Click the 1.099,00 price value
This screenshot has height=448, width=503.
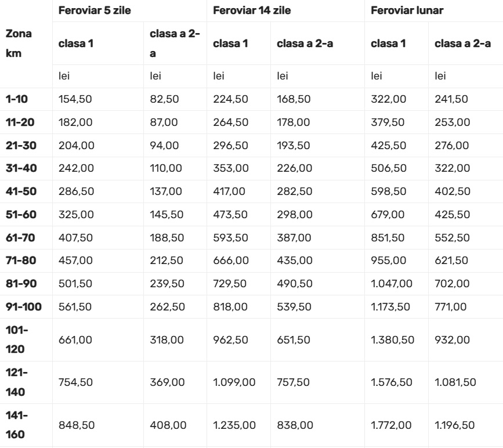235,382
